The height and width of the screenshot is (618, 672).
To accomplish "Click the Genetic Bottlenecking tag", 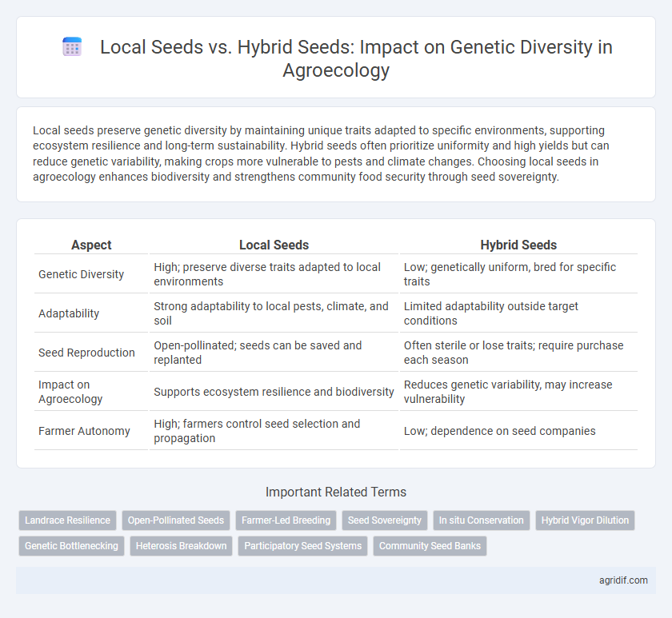I will click(x=71, y=545).
